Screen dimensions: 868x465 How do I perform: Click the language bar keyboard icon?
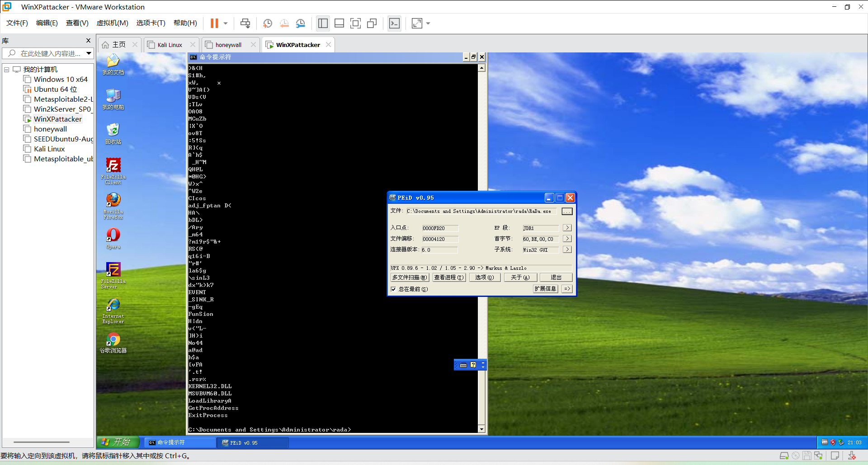[x=463, y=365]
